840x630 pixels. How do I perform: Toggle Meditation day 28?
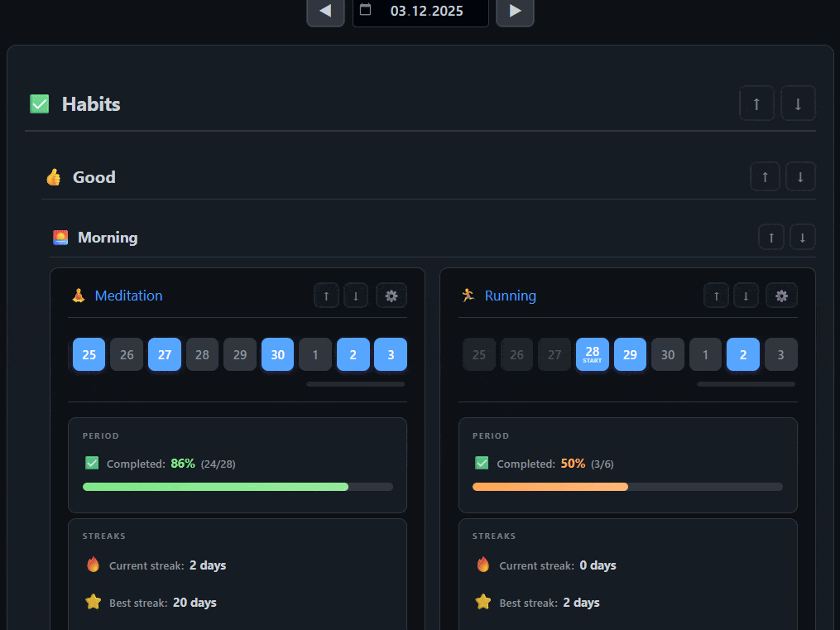click(203, 354)
